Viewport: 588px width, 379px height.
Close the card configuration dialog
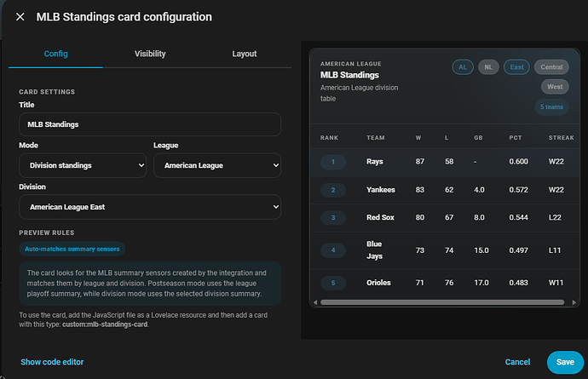pos(20,17)
